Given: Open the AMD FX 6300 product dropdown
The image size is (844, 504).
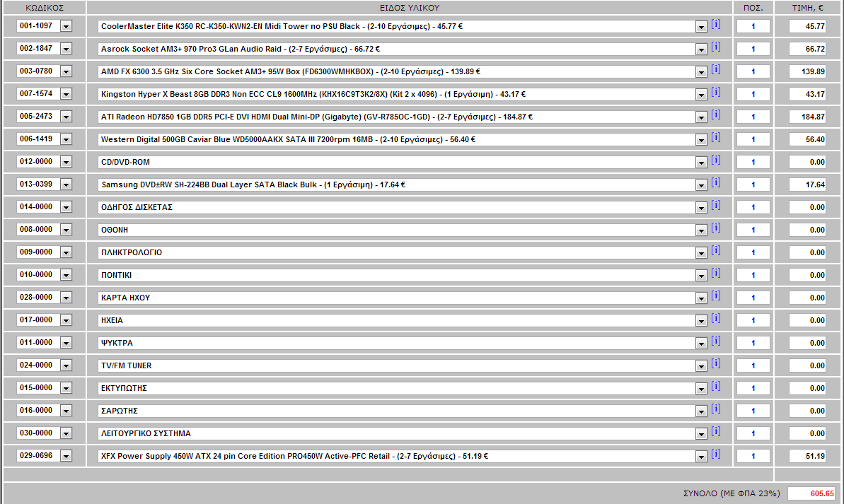Looking at the screenshot, I should click(701, 72).
